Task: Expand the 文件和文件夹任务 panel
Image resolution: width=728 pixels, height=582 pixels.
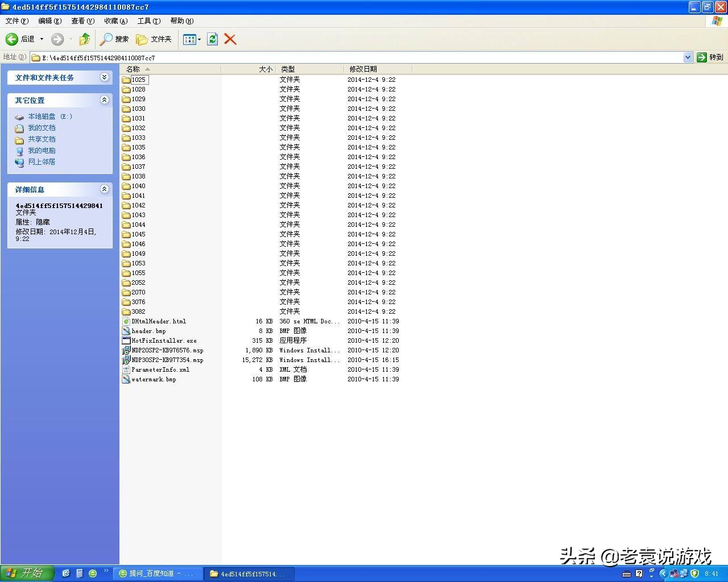Action: pos(105,77)
